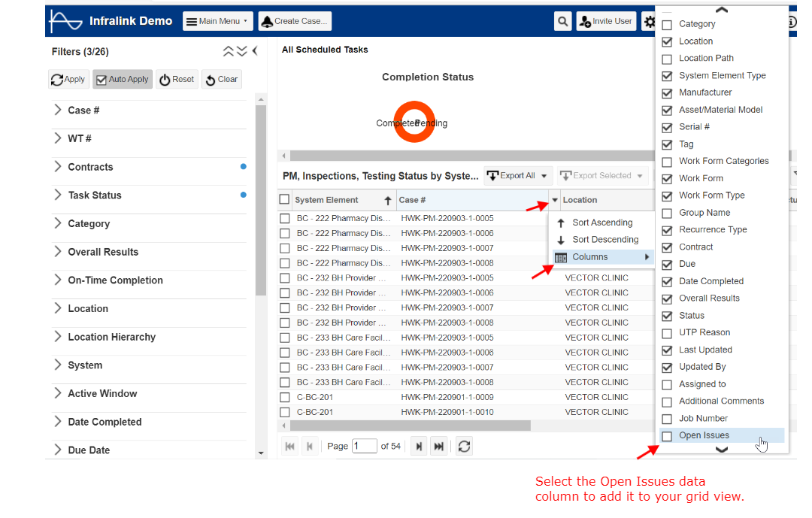Click the Export Selected button

tap(603, 176)
